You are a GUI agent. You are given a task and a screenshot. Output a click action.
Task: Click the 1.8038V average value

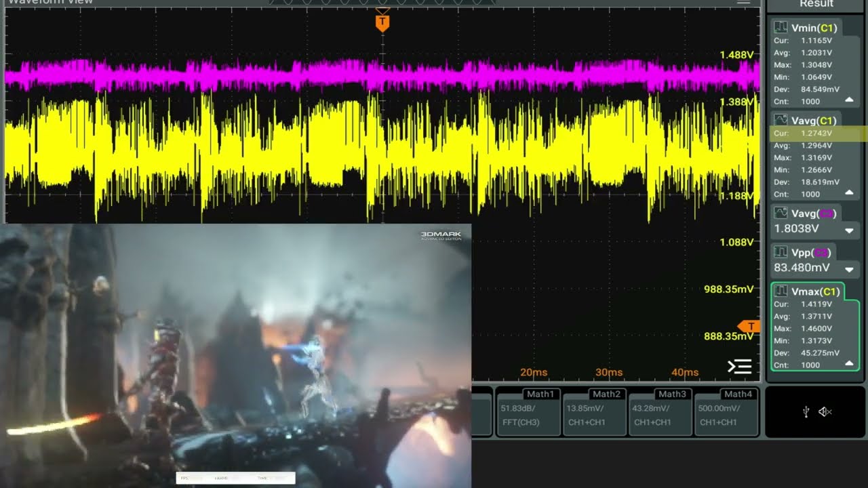coord(796,229)
